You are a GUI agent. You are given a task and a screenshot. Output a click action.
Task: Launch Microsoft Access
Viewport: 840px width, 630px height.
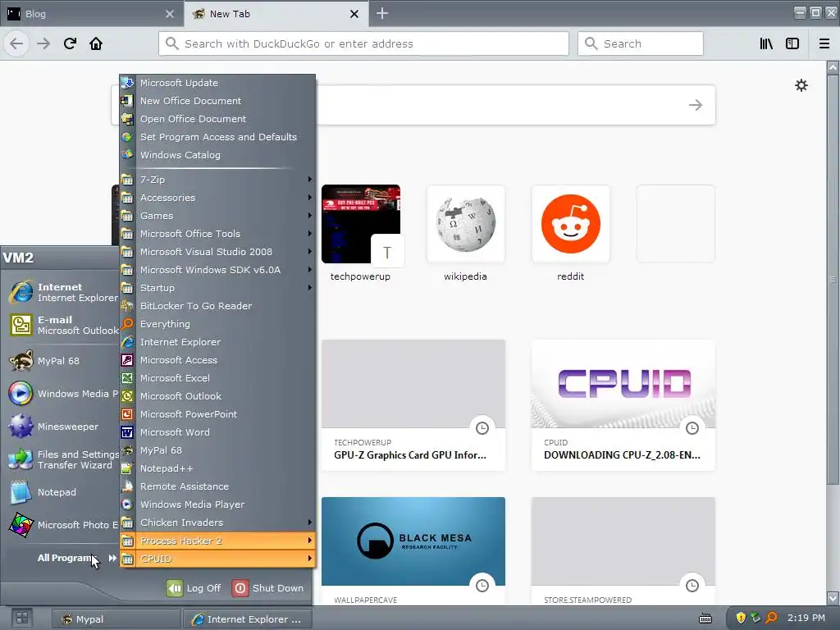(217, 360)
